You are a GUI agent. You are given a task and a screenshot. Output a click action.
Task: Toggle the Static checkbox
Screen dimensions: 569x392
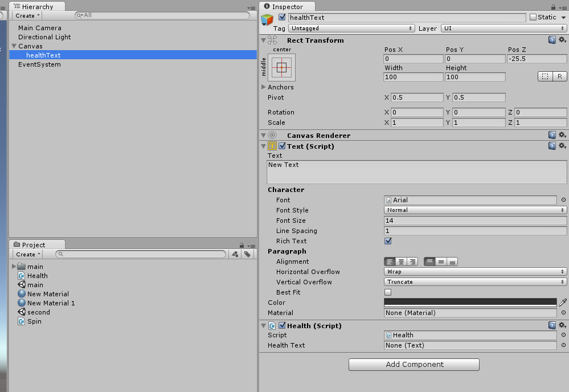(x=534, y=17)
